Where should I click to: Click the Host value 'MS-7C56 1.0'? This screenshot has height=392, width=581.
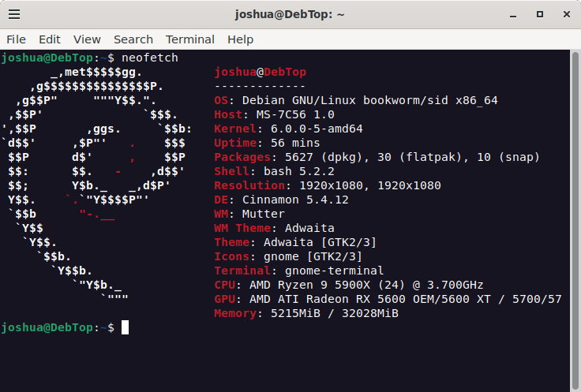(x=295, y=114)
